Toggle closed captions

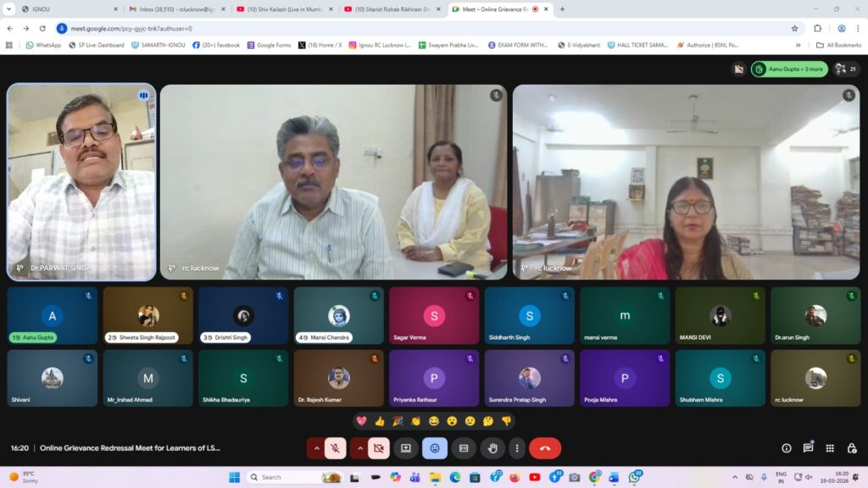coord(463,448)
